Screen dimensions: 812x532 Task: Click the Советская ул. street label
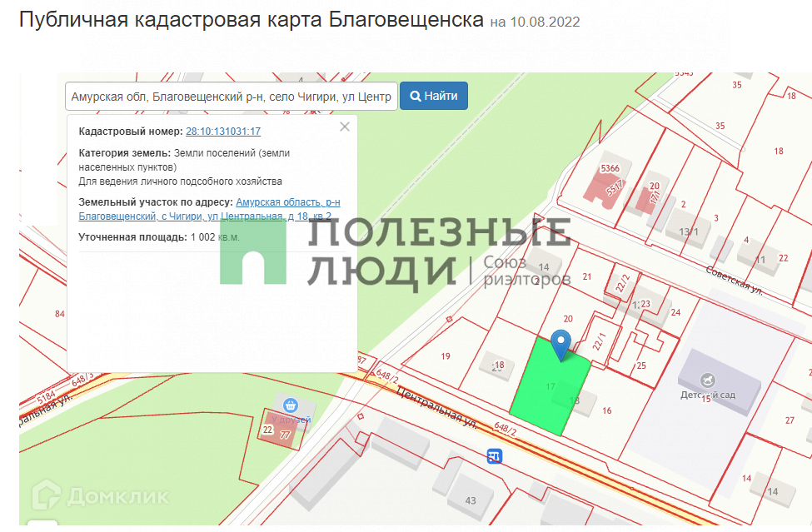point(735,281)
